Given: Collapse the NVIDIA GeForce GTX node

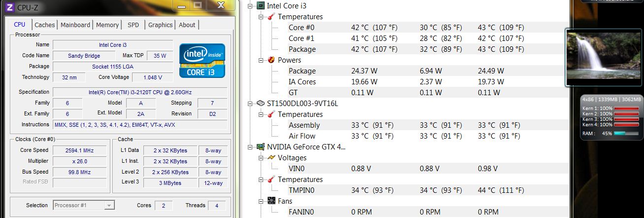Looking at the screenshot, I should coord(251,147).
